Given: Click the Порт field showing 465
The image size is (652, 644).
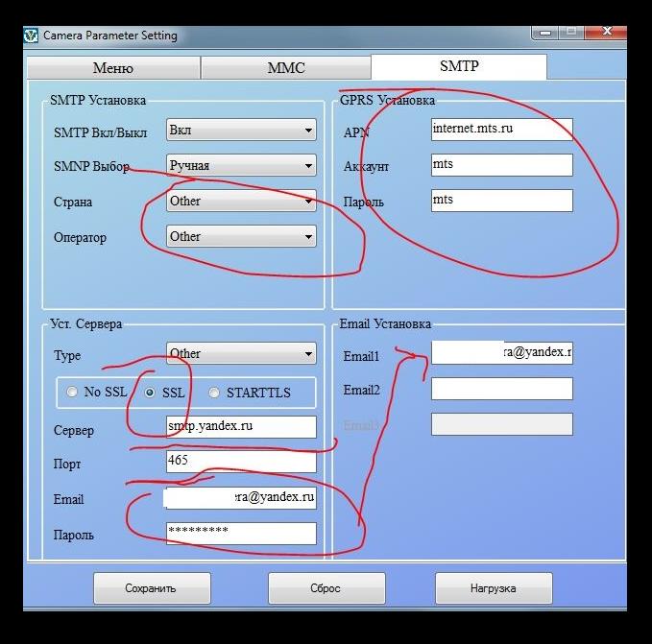Looking at the screenshot, I should [240, 462].
